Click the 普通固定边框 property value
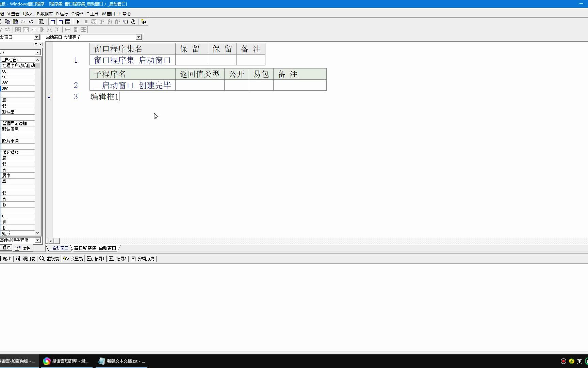This screenshot has width=588, height=368. point(18,123)
